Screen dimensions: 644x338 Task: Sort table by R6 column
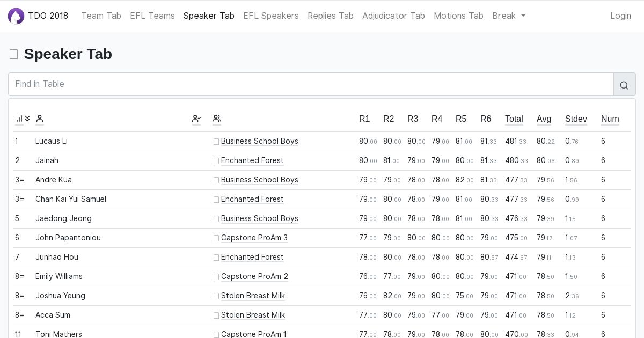[486, 119]
